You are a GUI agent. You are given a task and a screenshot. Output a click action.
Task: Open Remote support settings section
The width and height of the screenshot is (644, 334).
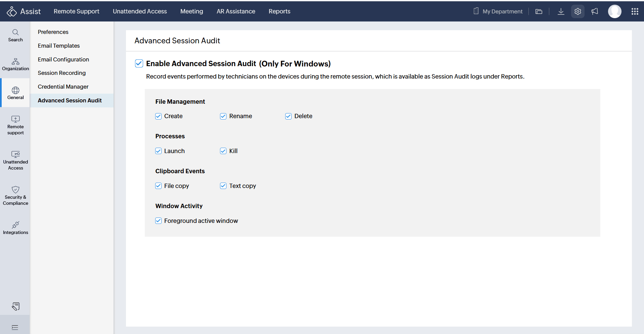pyautogui.click(x=15, y=125)
